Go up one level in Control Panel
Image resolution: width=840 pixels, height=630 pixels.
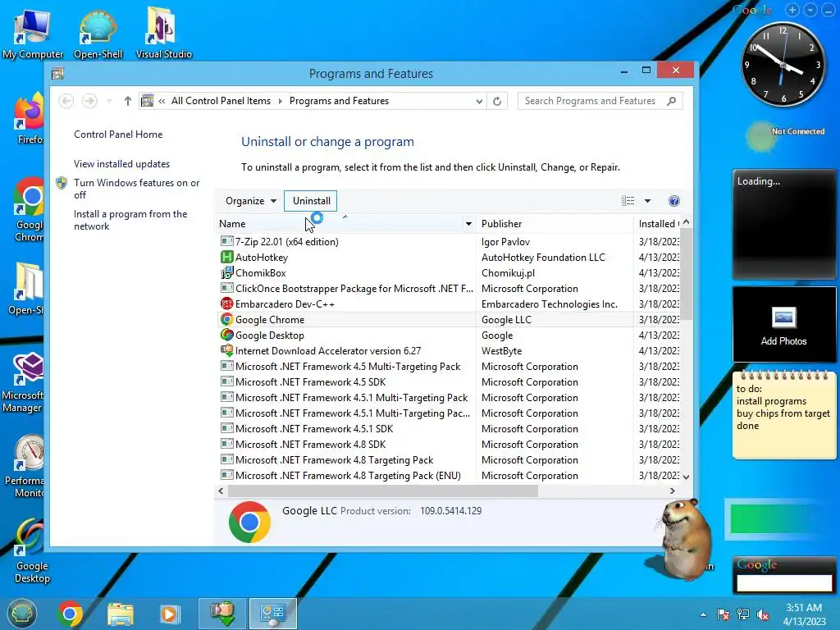coord(127,101)
